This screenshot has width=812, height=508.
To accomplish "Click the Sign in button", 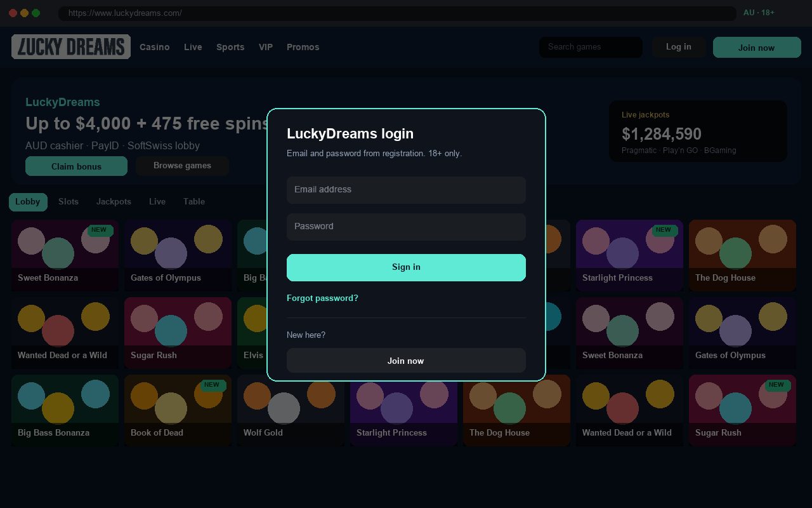I will point(406,267).
